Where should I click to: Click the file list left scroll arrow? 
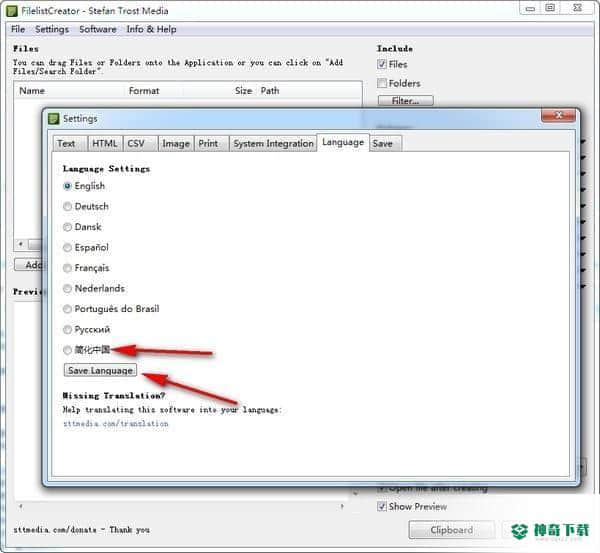(x=21, y=244)
